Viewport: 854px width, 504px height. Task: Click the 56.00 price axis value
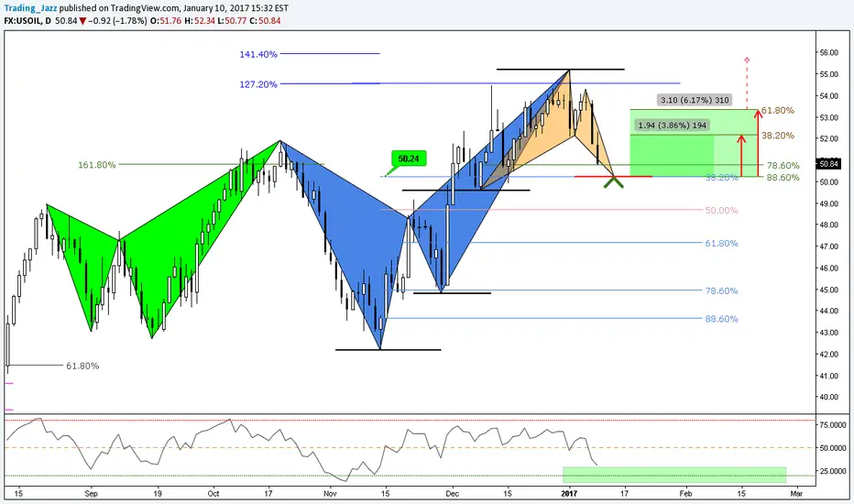coord(829,52)
